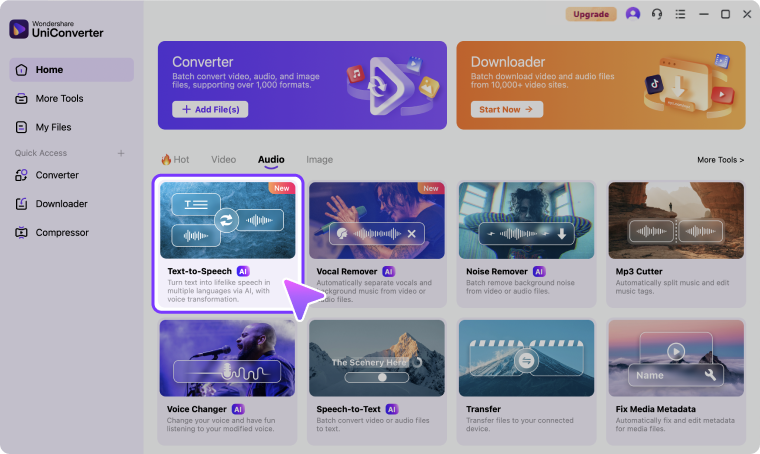Click the AI badge next to Speech-to-Text
Screen dimensions: 760x454
click(x=392, y=409)
